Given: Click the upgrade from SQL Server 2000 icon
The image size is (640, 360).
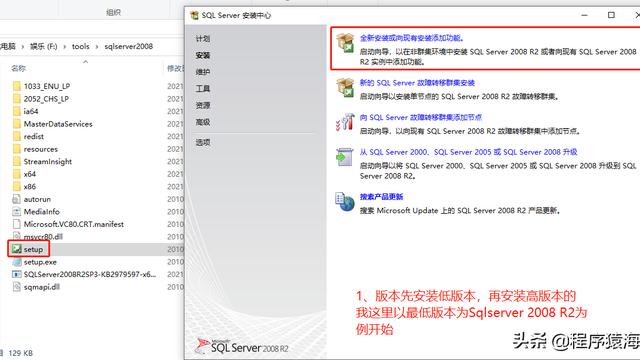Looking at the screenshot, I should [x=345, y=157].
